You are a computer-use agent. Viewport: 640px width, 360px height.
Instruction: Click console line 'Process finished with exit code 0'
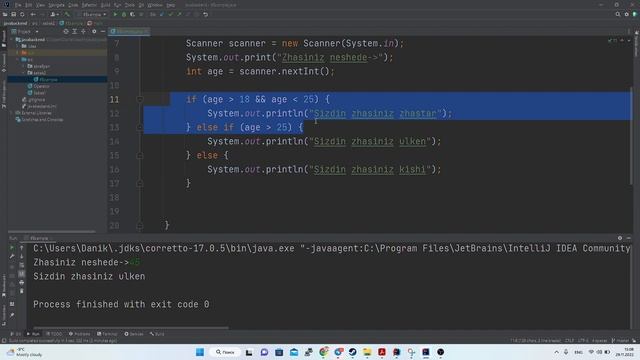click(x=121, y=304)
